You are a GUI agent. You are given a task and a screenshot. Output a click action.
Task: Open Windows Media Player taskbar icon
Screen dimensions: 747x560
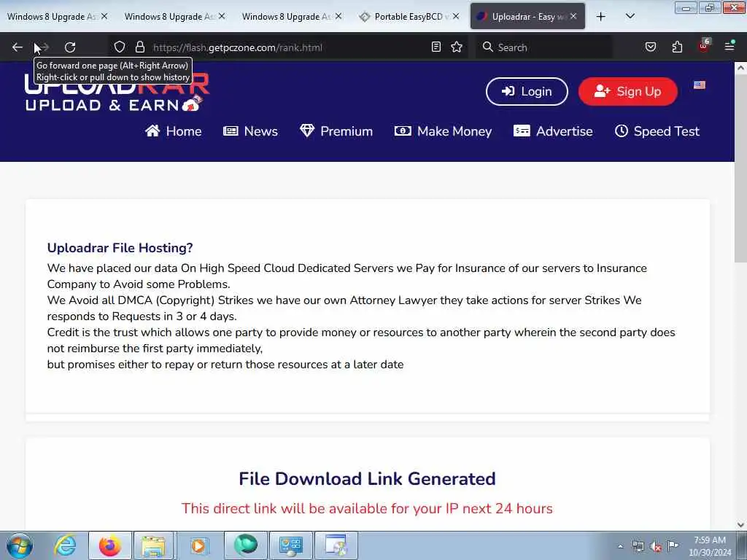[198, 545]
